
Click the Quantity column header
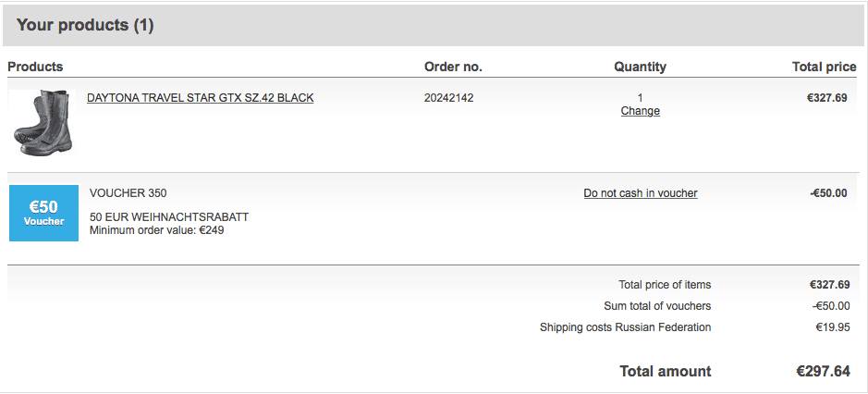click(640, 67)
